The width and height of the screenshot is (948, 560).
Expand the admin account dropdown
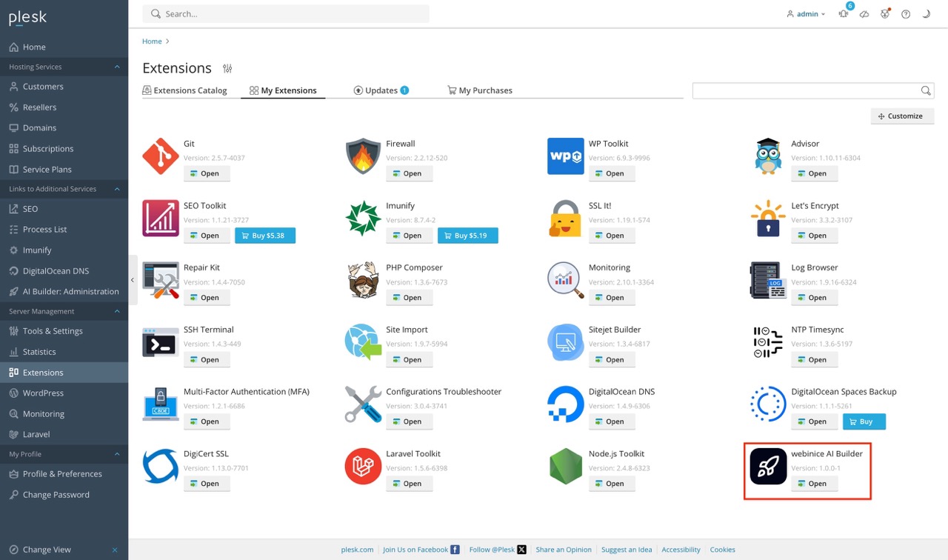pos(805,13)
